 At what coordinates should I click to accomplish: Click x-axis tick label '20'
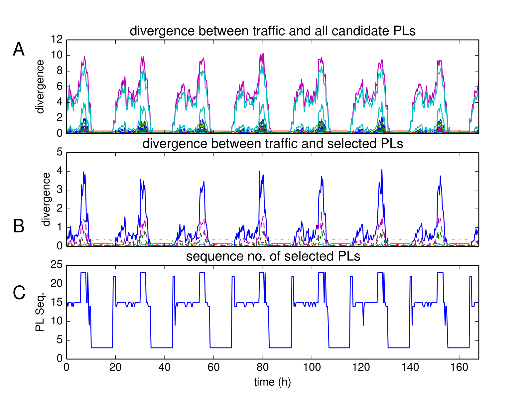coord(115,367)
